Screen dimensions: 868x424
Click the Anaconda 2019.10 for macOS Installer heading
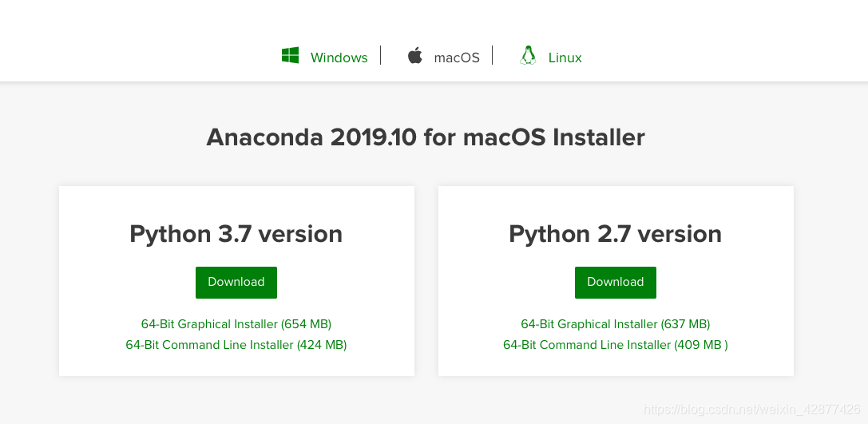pyautogui.click(x=426, y=137)
